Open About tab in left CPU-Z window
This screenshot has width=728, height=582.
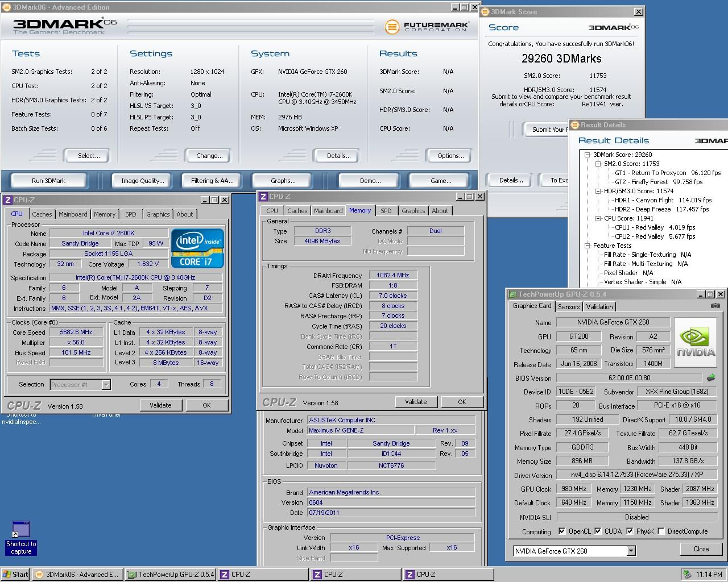[x=184, y=214]
